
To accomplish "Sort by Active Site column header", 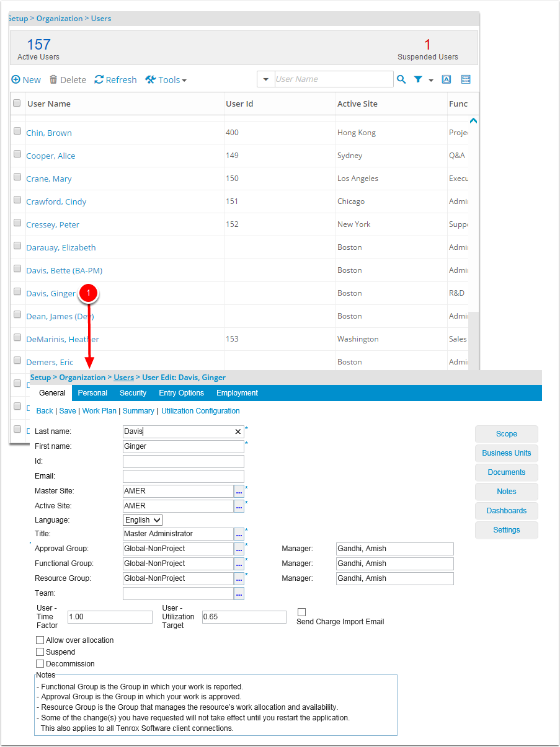I will click(x=357, y=104).
